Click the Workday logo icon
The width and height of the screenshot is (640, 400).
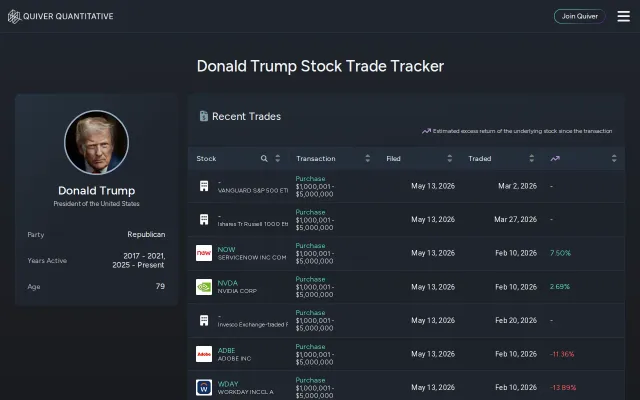coord(204,387)
